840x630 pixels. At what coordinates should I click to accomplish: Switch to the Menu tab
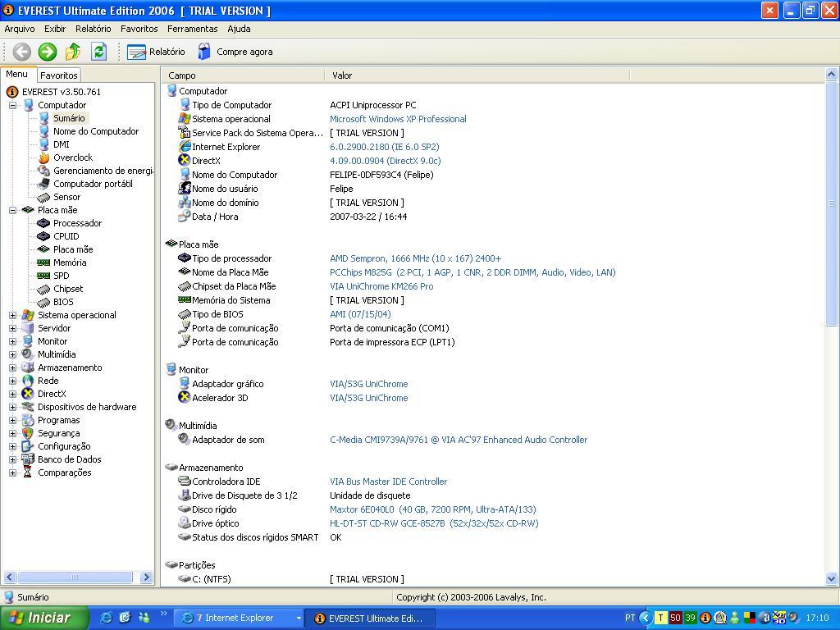pos(17,74)
